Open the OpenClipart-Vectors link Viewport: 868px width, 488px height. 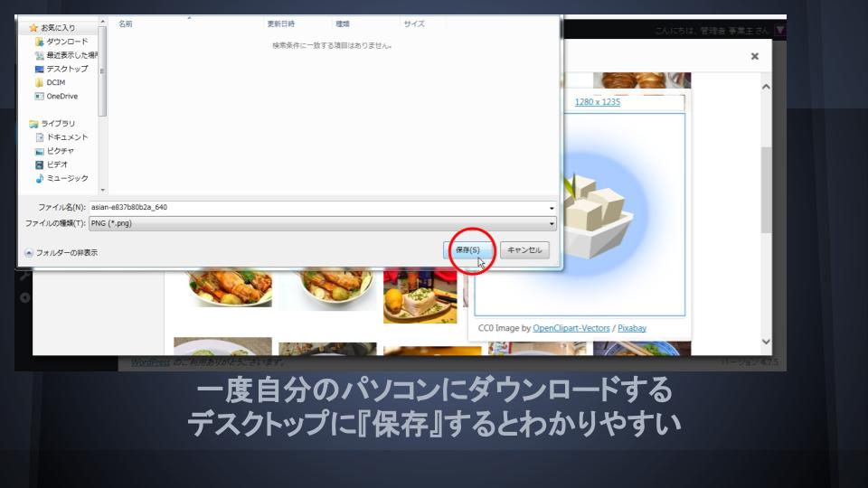[x=571, y=328]
